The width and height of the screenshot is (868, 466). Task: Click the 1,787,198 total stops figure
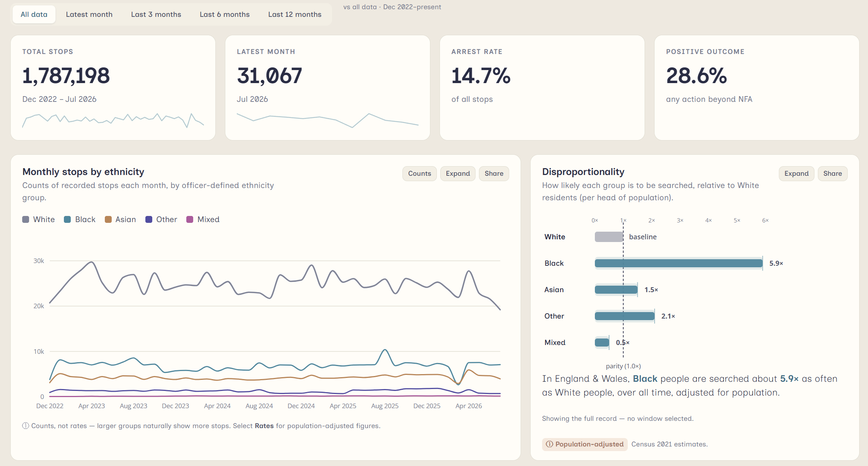coord(66,75)
